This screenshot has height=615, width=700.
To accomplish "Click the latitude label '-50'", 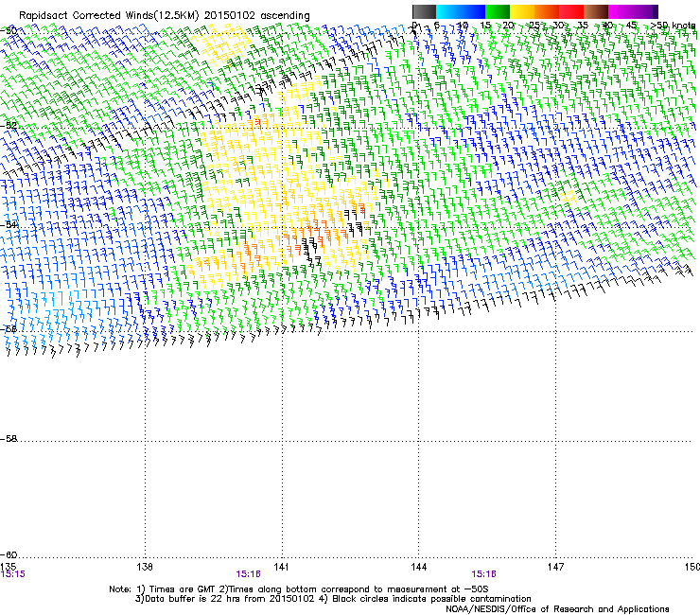I will click(9, 31).
